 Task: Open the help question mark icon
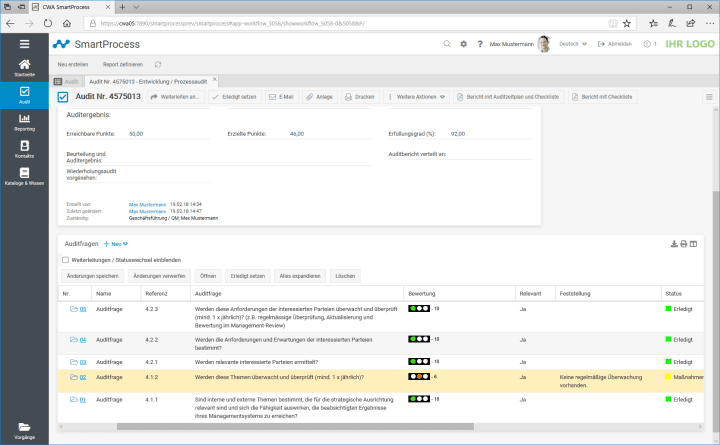(480, 44)
